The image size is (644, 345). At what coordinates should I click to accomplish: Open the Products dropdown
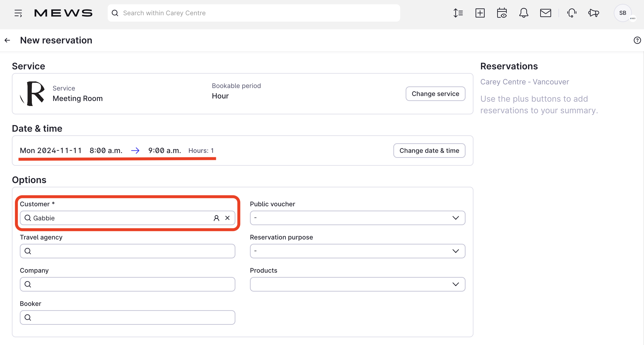(x=357, y=284)
